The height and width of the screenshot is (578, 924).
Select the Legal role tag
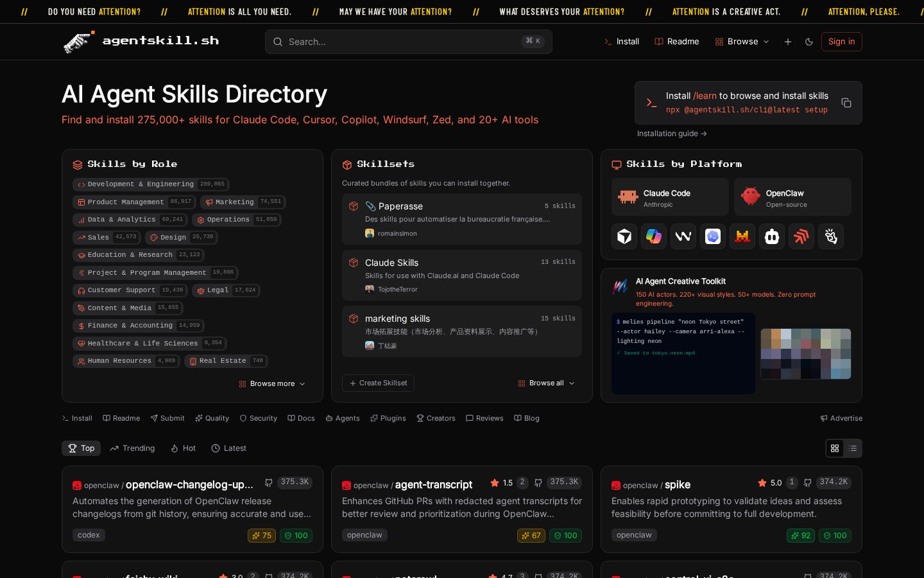(x=226, y=290)
